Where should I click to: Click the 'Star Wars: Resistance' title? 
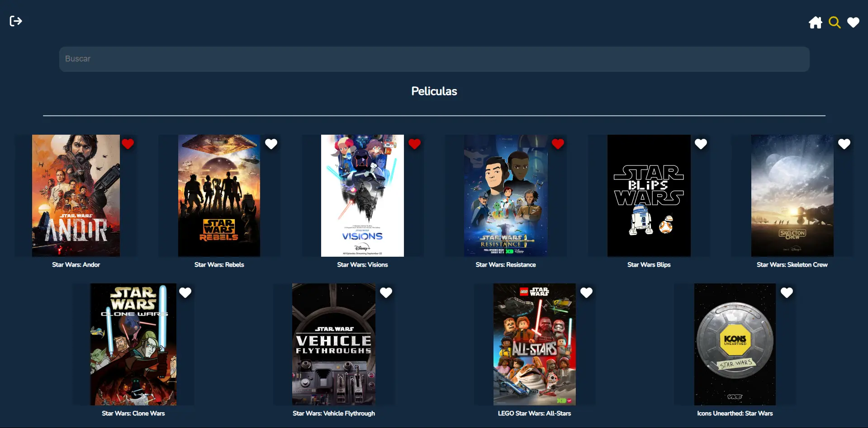click(x=506, y=265)
